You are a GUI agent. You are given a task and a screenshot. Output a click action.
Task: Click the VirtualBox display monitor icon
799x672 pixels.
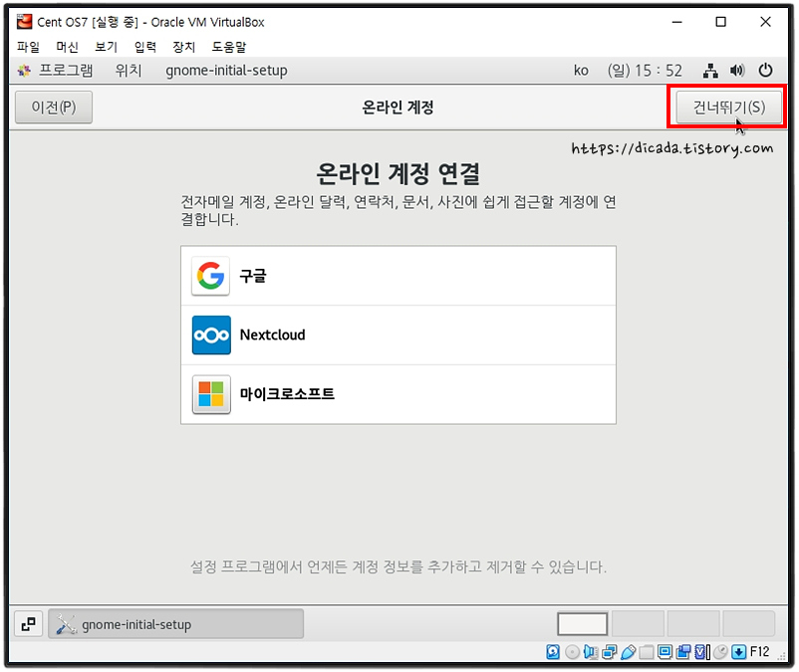(665, 652)
